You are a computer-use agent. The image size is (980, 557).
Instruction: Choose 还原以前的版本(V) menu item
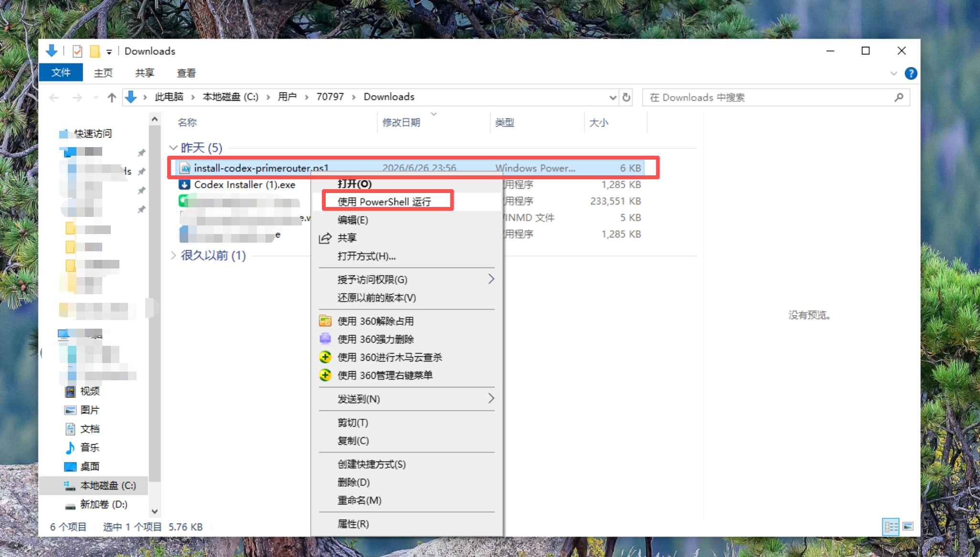click(407, 298)
